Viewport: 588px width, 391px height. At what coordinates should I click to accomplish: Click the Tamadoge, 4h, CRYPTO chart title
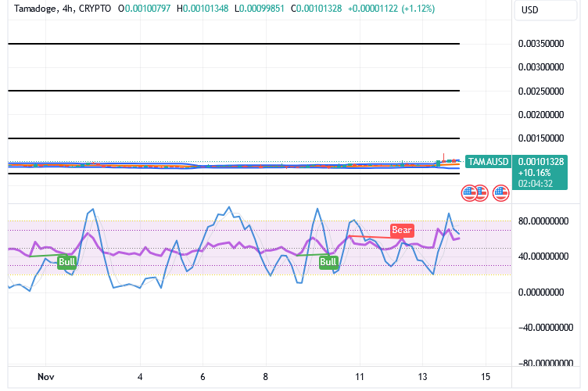(x=63, y=9)
